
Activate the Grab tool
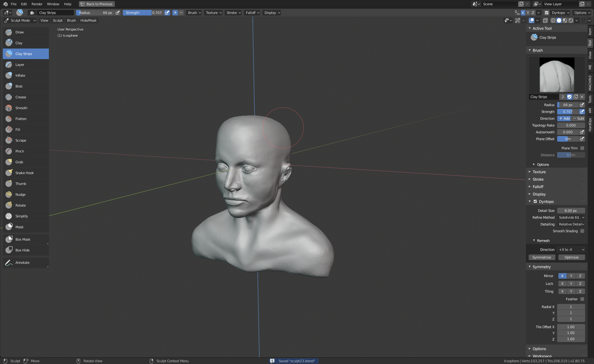coord(19,162)
